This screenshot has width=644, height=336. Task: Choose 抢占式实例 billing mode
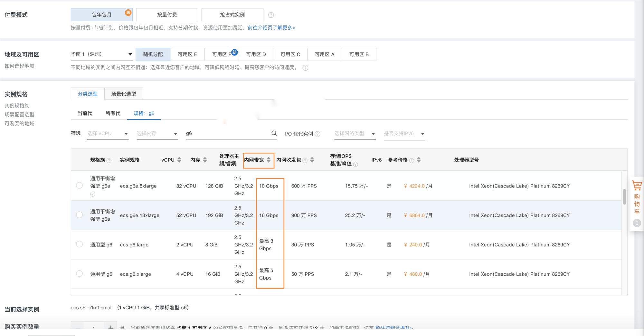point(232,14)
